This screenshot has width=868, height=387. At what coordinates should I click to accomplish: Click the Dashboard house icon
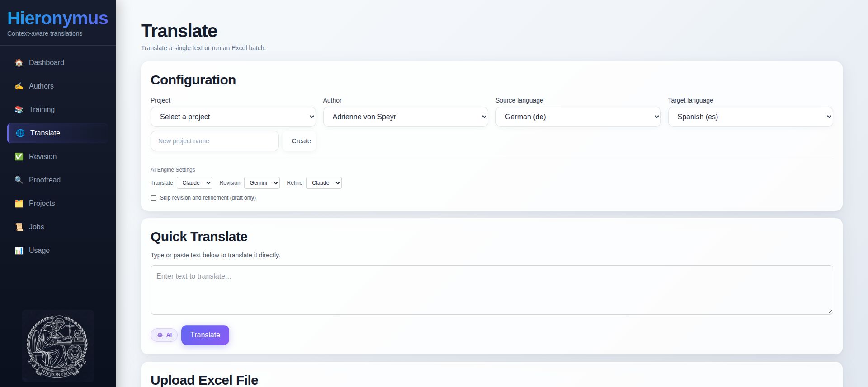click(19, 63)
